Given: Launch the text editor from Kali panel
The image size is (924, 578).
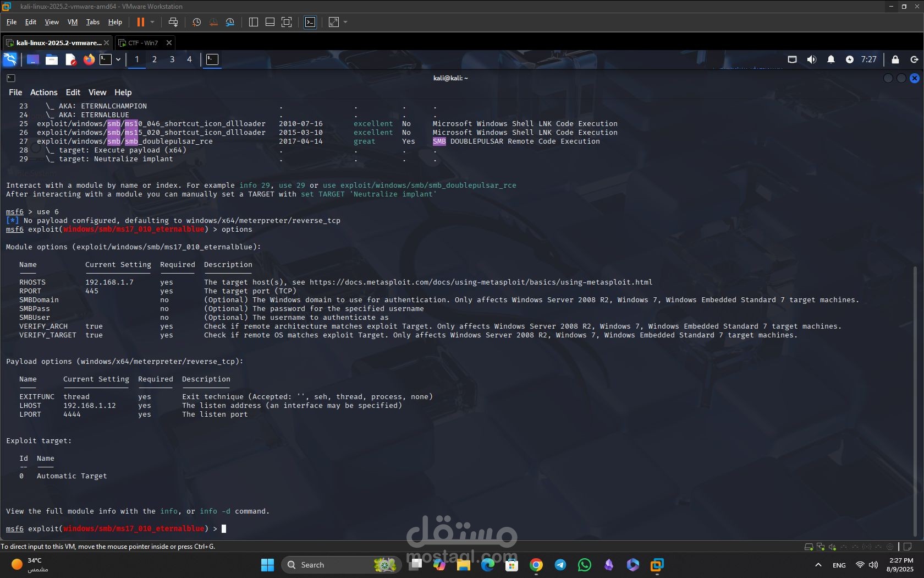Looking at the screenshot, I should point(70,59).
